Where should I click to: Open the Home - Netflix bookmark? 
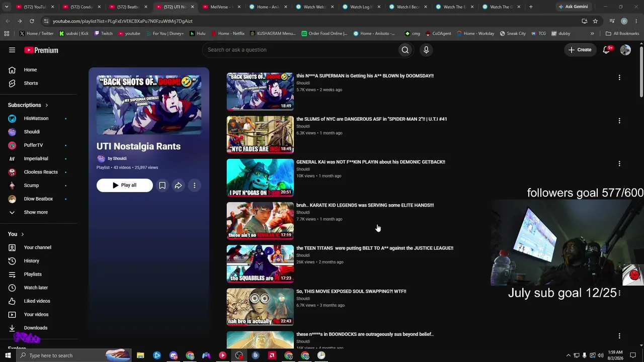[228, 34]
